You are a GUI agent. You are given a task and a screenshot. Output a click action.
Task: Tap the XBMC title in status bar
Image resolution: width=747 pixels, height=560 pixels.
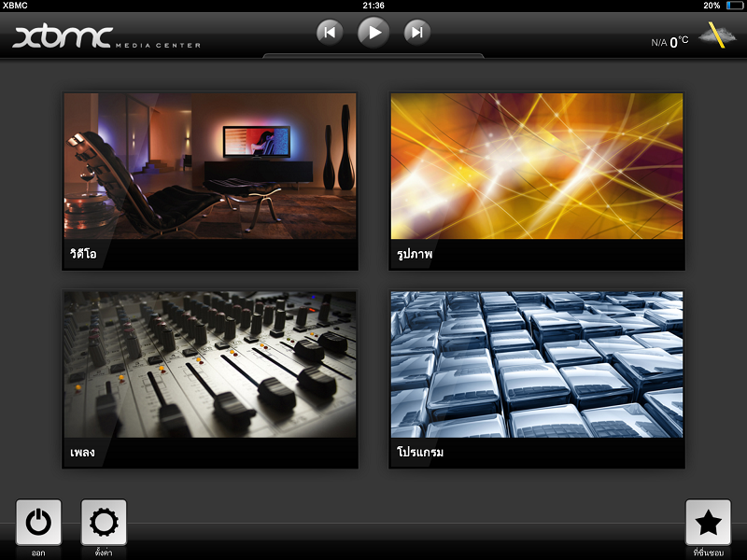15,6
